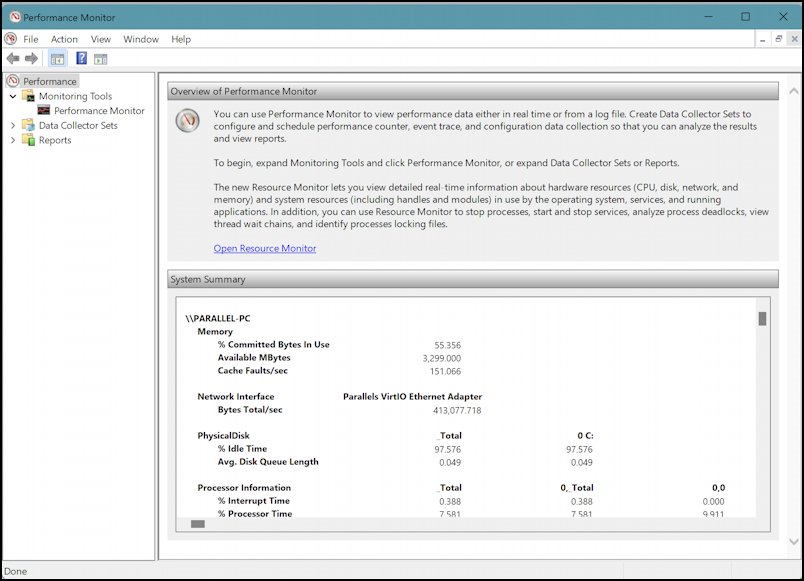Screen dimensions: 804x581
Task: Restore the inner MDI child window
Action: click(779, 39)
